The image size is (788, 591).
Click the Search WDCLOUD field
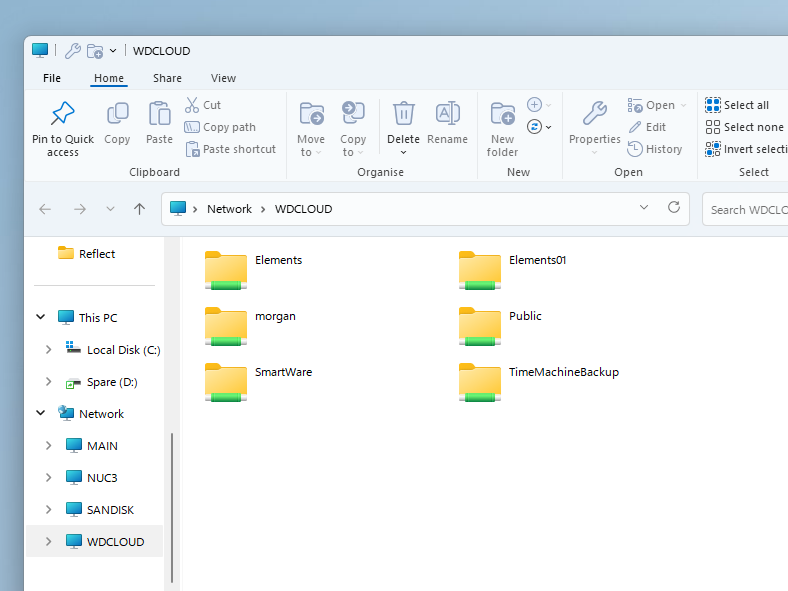tap(745, 210)
